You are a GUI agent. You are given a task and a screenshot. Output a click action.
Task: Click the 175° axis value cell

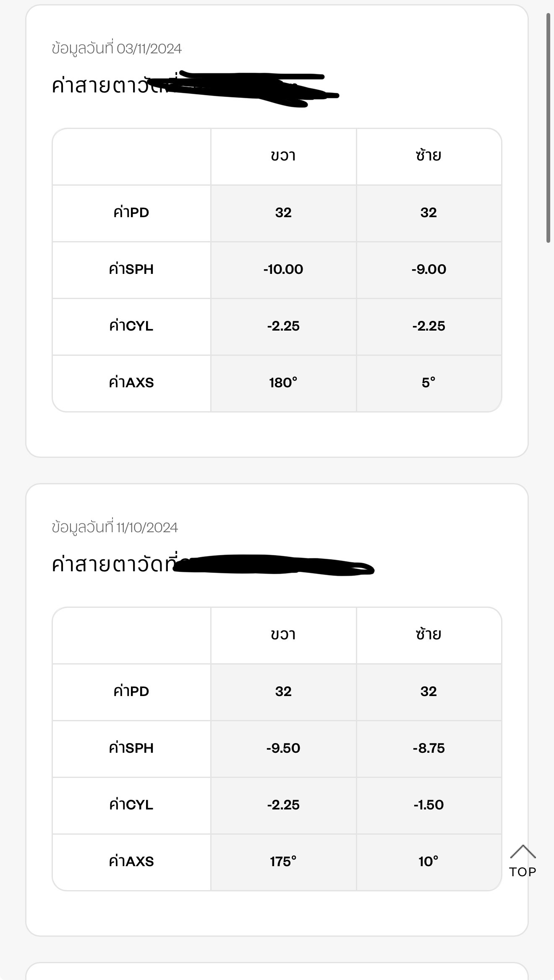(x=283, y=862)
